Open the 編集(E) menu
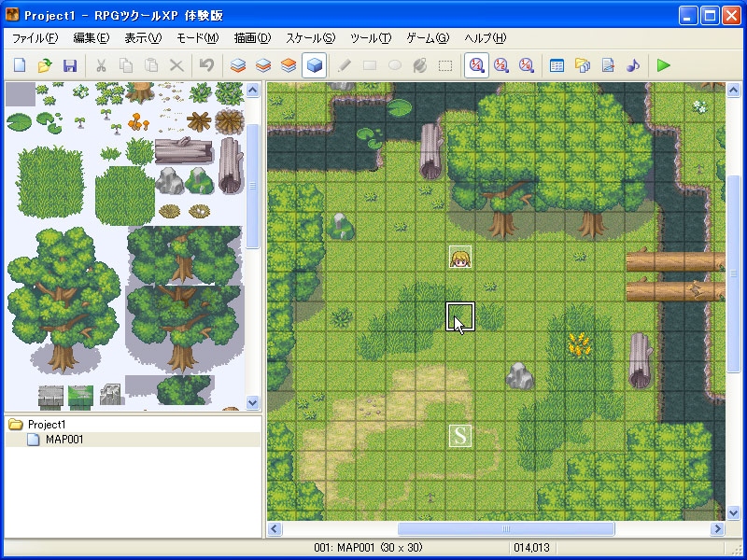 click(91, 38)
